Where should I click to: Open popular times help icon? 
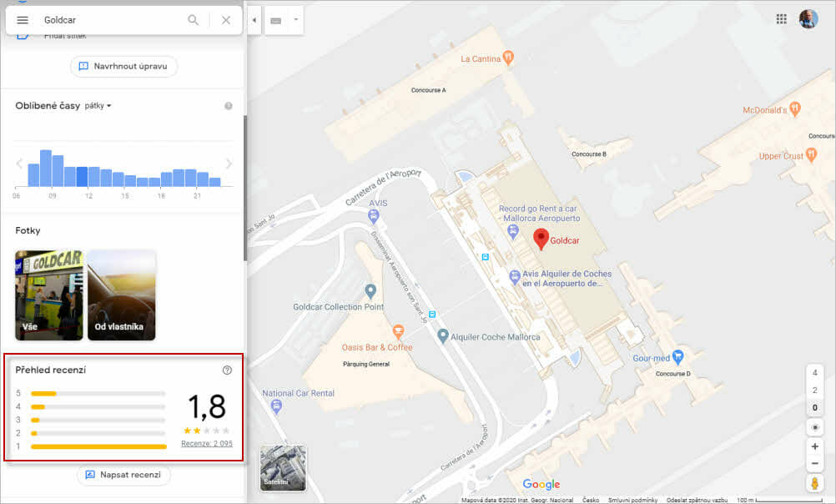(x=229, y=106)
